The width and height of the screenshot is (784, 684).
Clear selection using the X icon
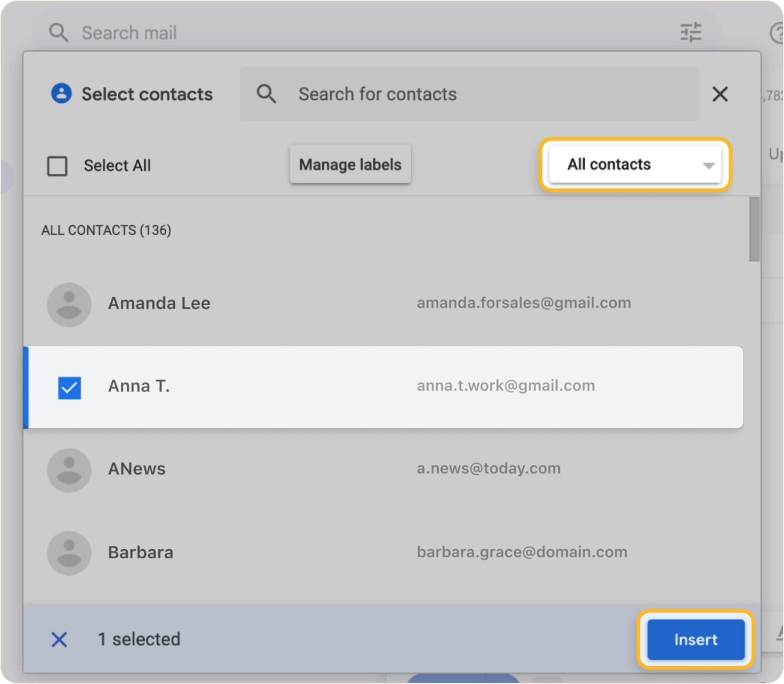[x=59, y=639]
